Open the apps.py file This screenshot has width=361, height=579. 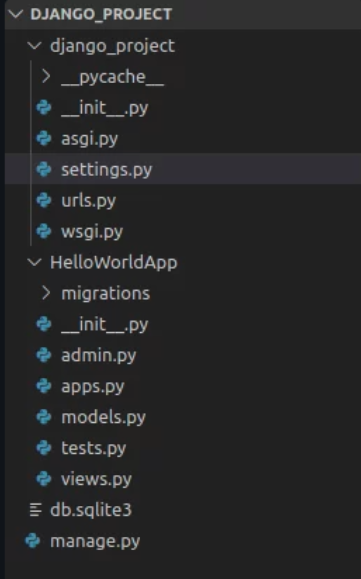(93, 387)
